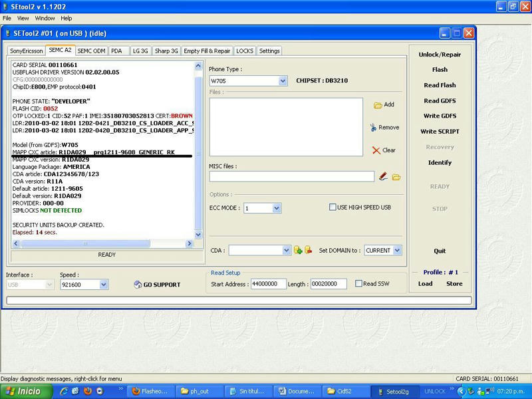Click the Add files folder icon
Image resolution: width=532 pixels, height=399 pixels.
point(378,105)
